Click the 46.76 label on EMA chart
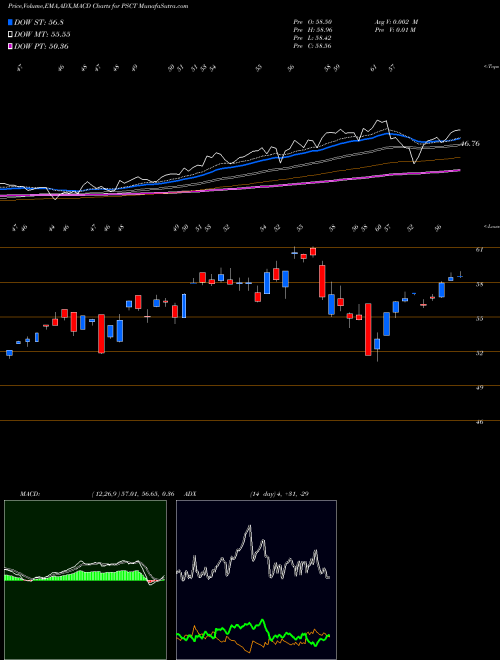The height and width of the screenshot is (660, 500). pos(470,144)
